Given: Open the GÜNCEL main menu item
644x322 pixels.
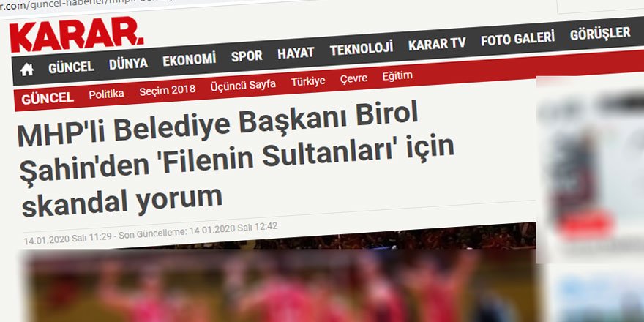Looking at the screenshot, I should tap(71, 67).
